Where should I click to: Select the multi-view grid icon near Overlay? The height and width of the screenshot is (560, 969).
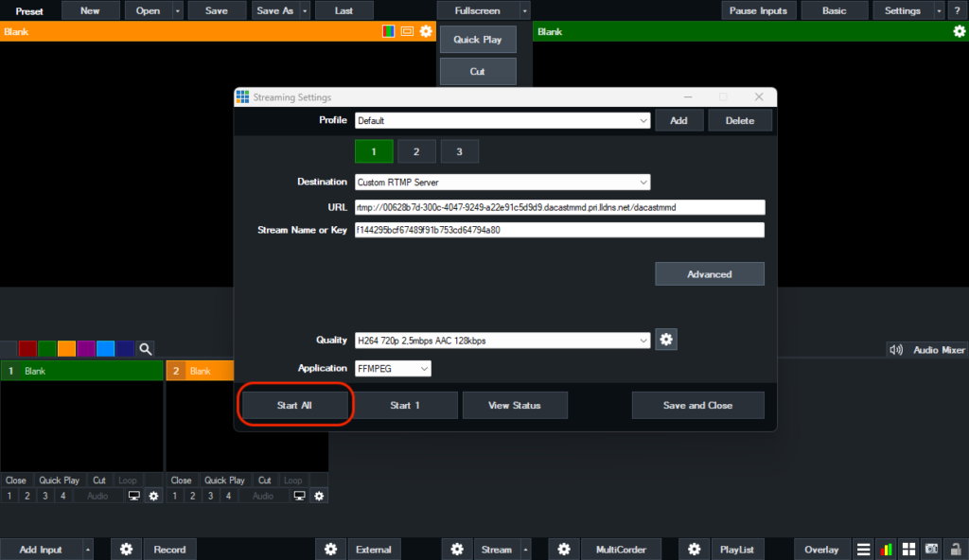tap(907, 549)
